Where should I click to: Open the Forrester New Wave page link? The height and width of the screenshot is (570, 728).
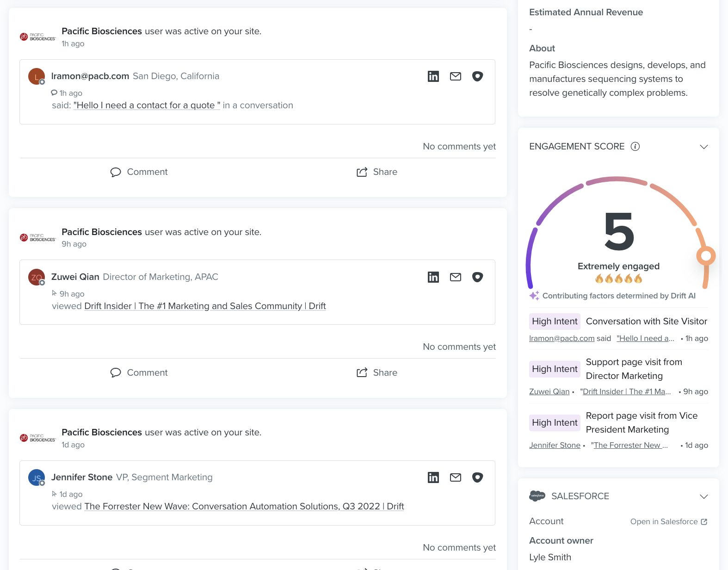tap(244, 507)
